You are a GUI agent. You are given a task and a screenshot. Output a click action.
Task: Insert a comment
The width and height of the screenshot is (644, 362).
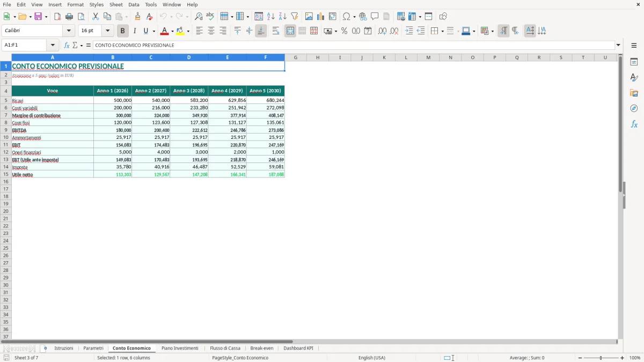[375, 17]
